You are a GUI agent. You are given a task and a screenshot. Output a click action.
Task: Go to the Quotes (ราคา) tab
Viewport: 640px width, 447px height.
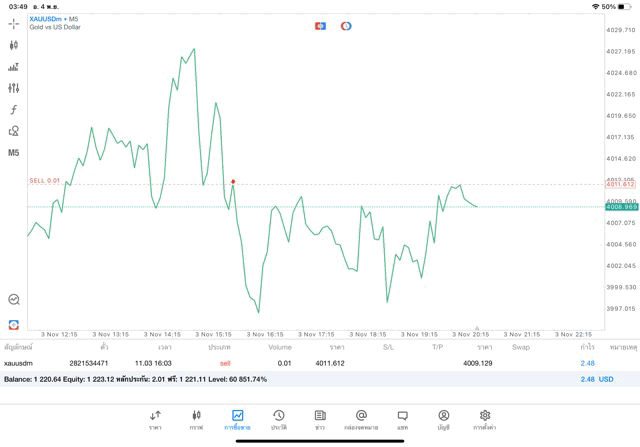155,419
